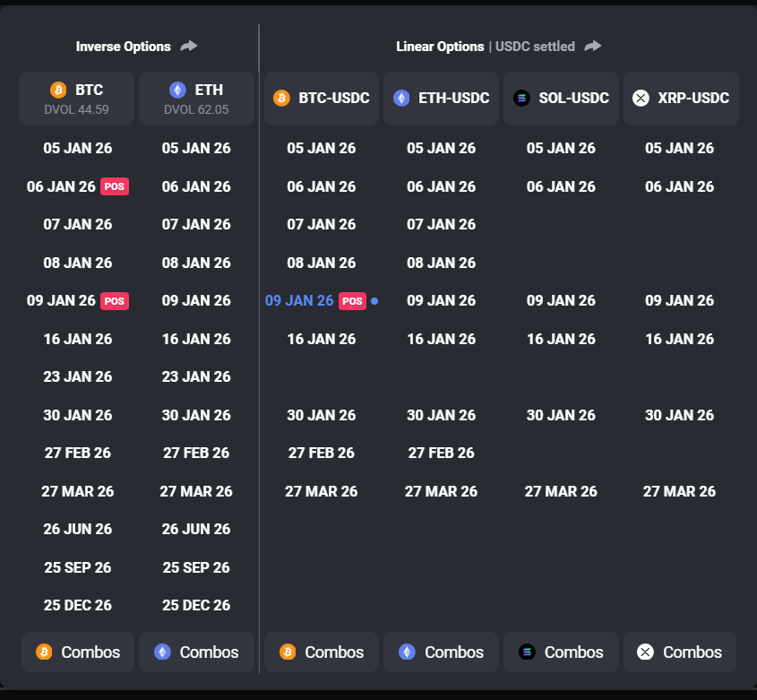The width and height of the screenshot is (757, 700).
Task: Select SOL-USDC expiry 30 JAN 26
Action: point(561,415)
